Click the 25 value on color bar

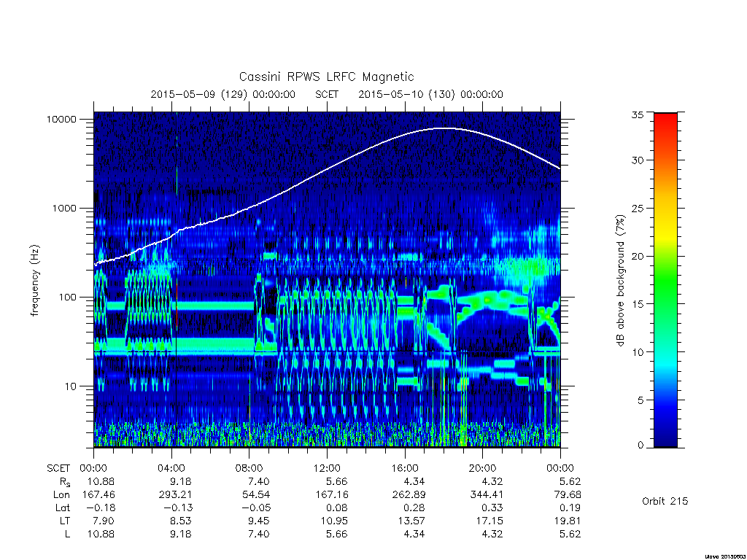(637, 209)
